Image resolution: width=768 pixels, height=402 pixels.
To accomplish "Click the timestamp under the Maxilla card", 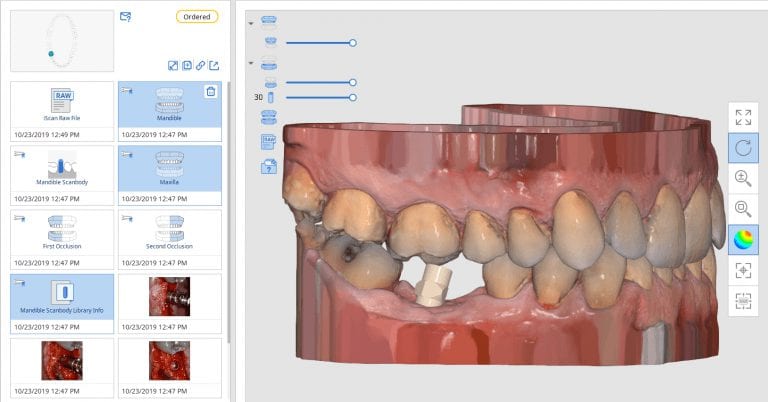I will [x=154, y=199].
